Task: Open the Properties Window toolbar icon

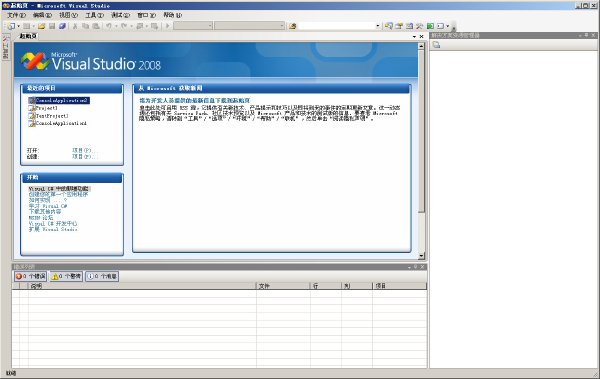Action: pyautogui.click(x=399, y=26)
